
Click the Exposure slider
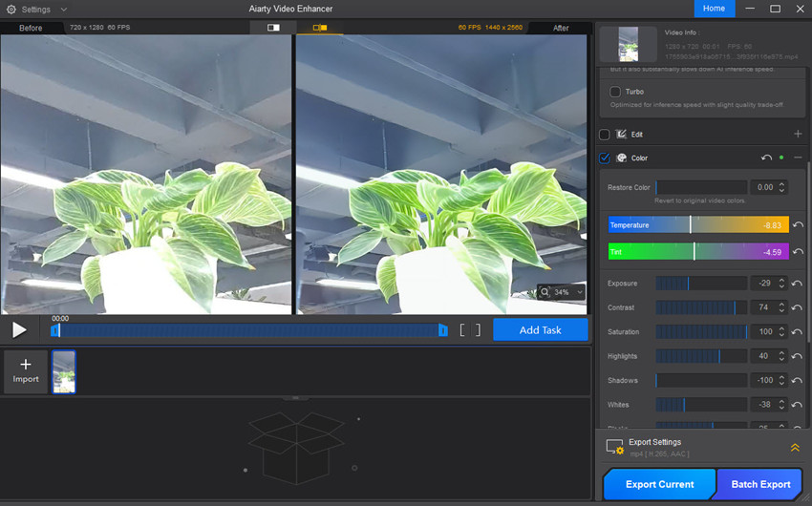[701, 283]
